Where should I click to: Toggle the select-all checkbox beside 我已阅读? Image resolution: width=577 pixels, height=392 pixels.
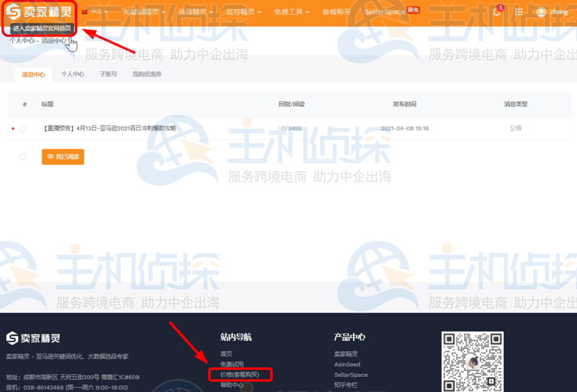[23, 157]
